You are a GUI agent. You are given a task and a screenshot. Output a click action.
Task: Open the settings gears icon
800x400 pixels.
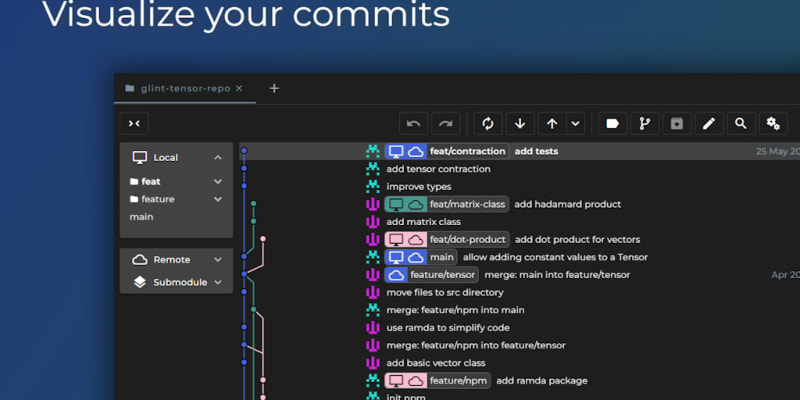(x=773, y=123)
